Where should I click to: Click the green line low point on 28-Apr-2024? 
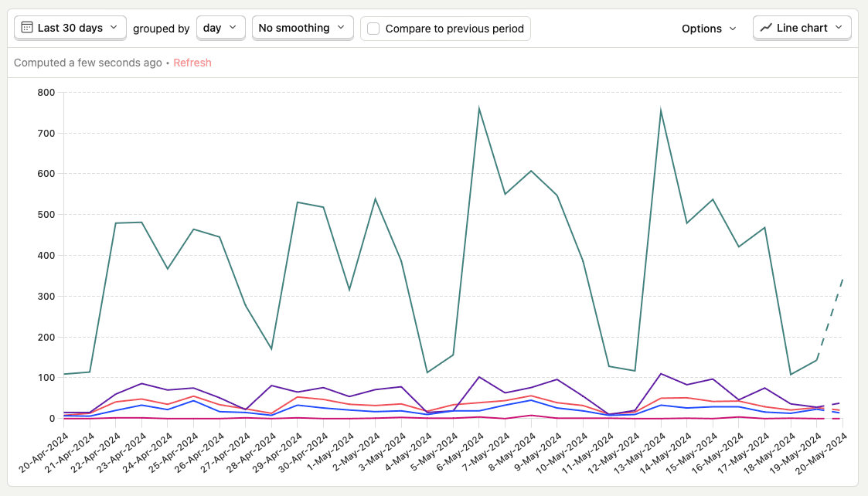(271, 349)
